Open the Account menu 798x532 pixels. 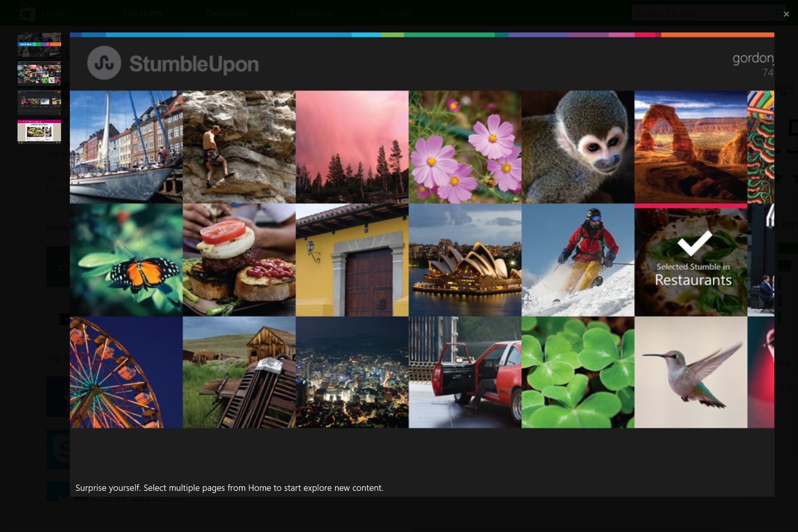(x=395, y=13)
